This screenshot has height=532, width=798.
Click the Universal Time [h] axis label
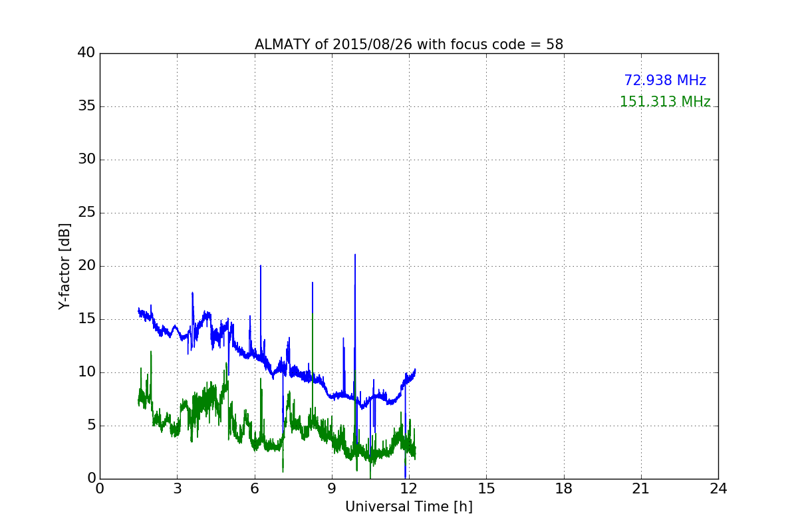coord(409,507)
